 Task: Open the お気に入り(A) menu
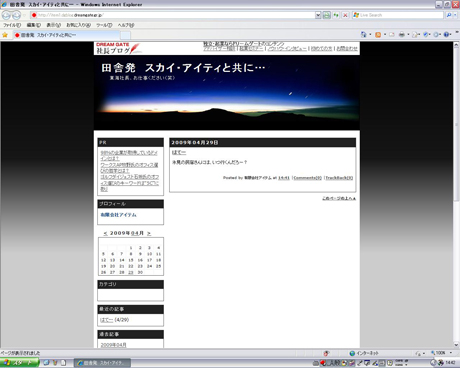click(78, 25)
